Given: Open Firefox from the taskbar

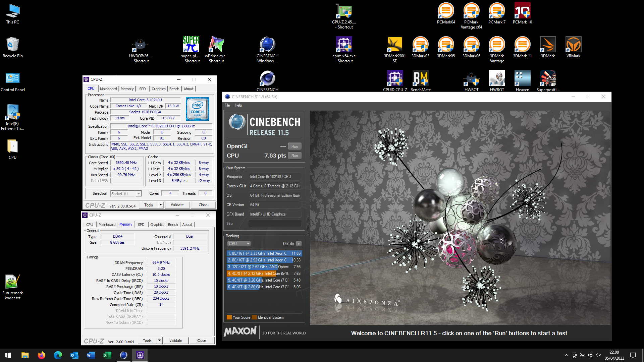Looking at the screenshot, I should (x=42, y=355).
